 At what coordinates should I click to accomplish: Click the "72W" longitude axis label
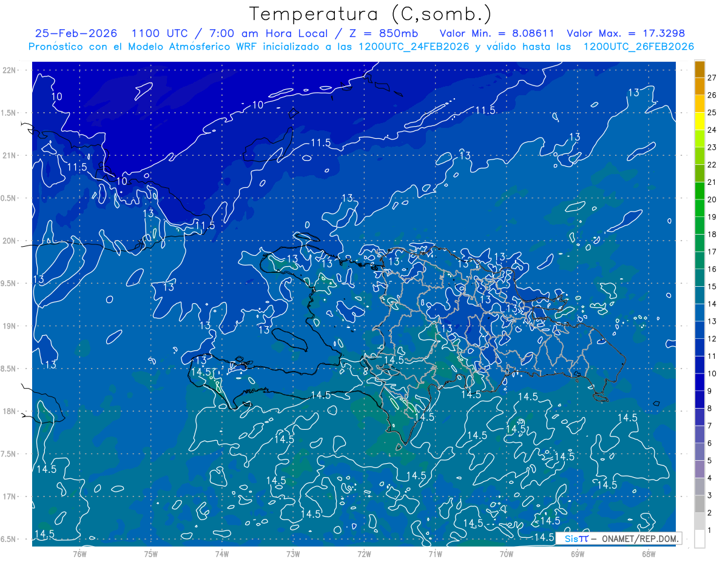364,554
